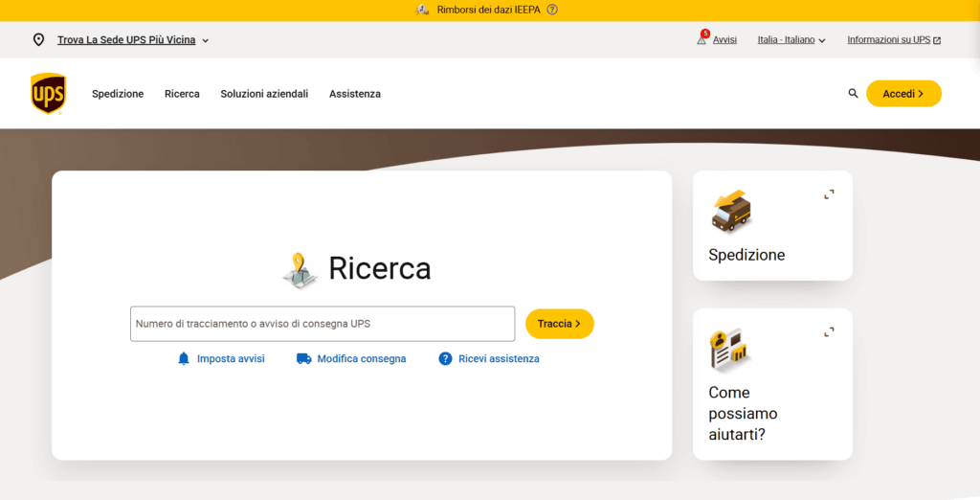Expand the Spedizione card corner icon
Viewport: 980px width, 500px height.
pyautogui.click(x=829, y=194)
